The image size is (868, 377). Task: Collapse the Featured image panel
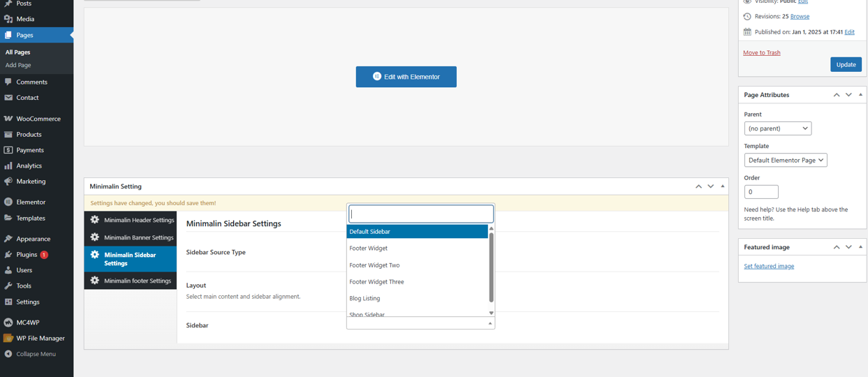pyautogui.click(x=860, y=246)
